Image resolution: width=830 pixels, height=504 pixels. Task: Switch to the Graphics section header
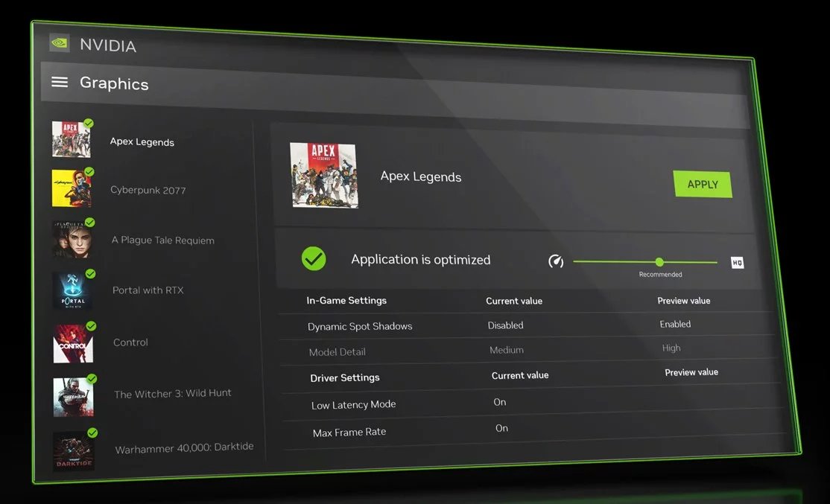point(114,83)
